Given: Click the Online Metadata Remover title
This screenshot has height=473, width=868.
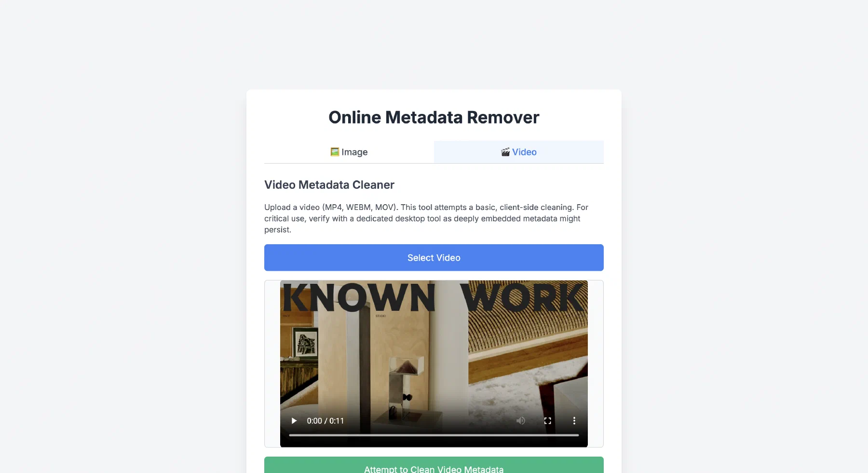Looking at the screenshot, I should [434, 117].
